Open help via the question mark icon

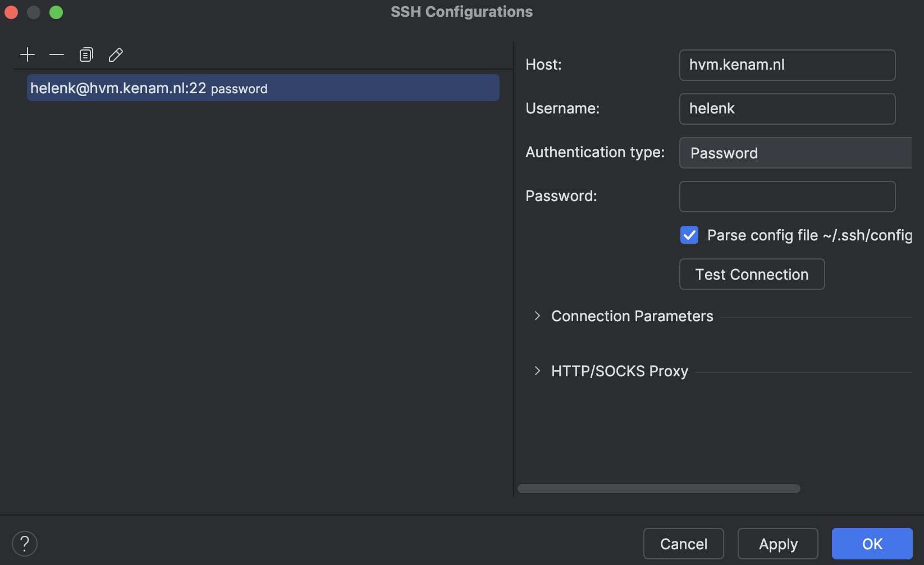click(24, 543)
